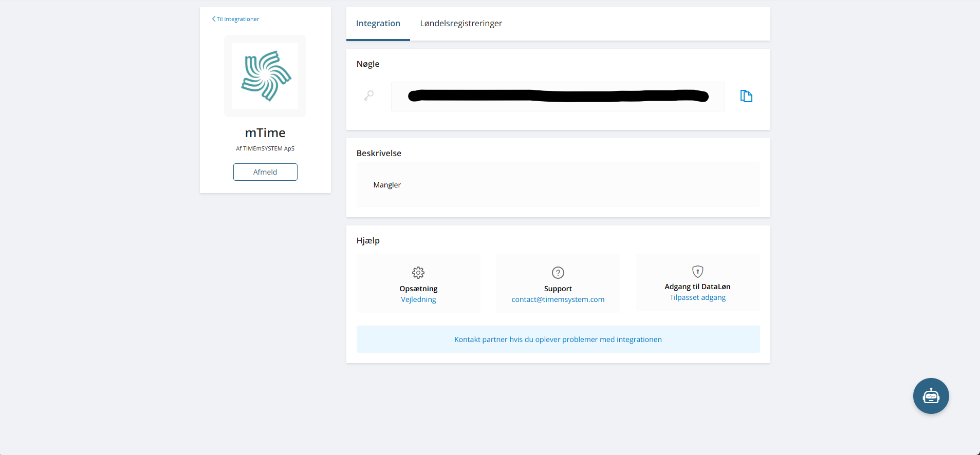Open the Vejledning setup guide link
This screenshot has height=455, width=980.
[418, 299]
